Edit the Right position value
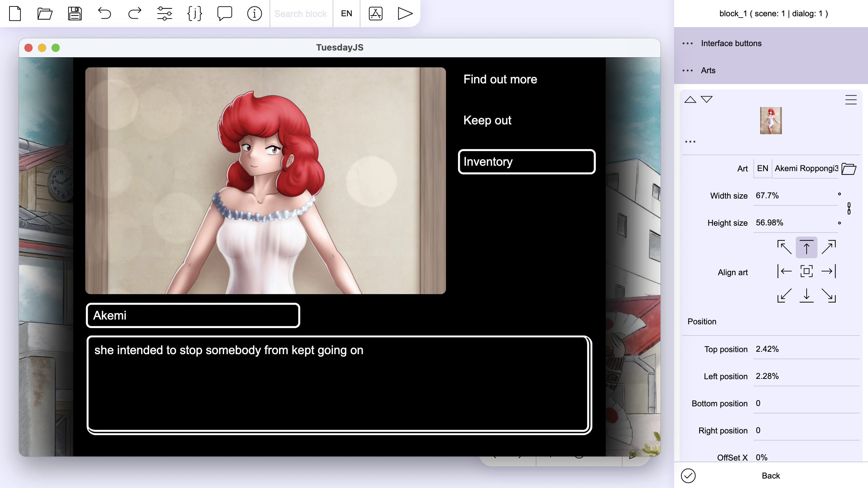 tap(806, 430)
